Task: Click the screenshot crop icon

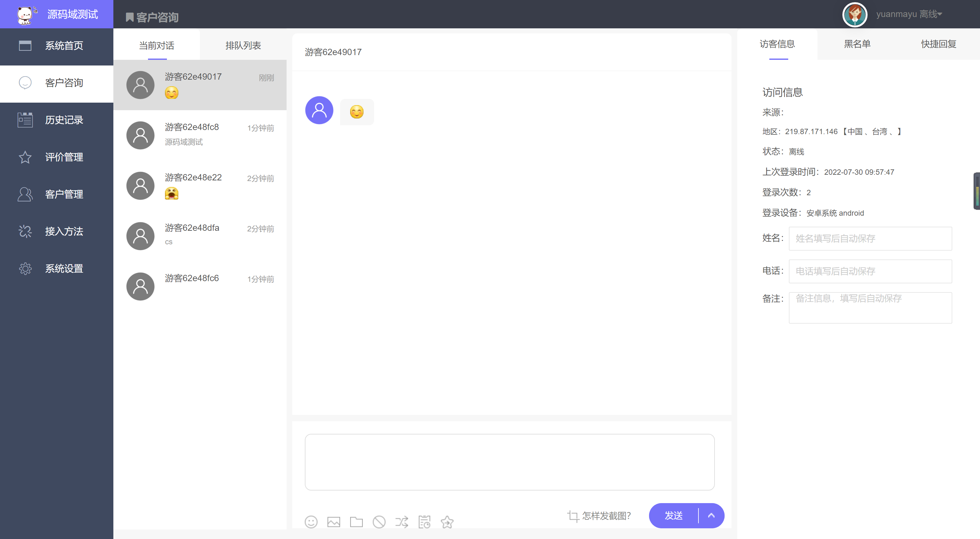Action: click(573, 516)
